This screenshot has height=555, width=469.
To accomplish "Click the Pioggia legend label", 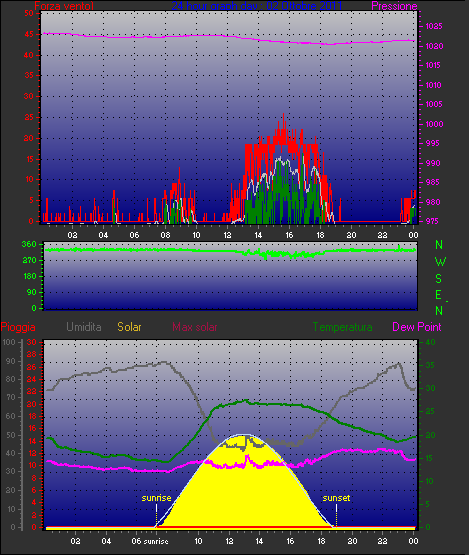I will (18, 327).
